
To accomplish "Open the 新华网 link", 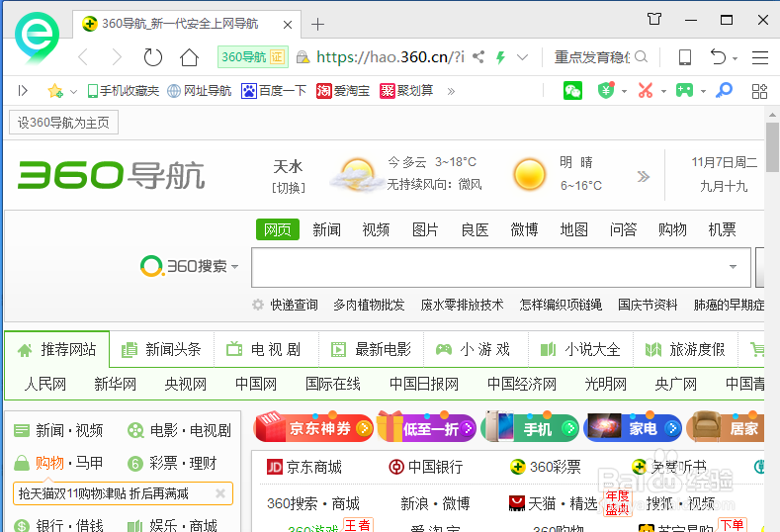I will pyautogui.click(x=115, y=384).
